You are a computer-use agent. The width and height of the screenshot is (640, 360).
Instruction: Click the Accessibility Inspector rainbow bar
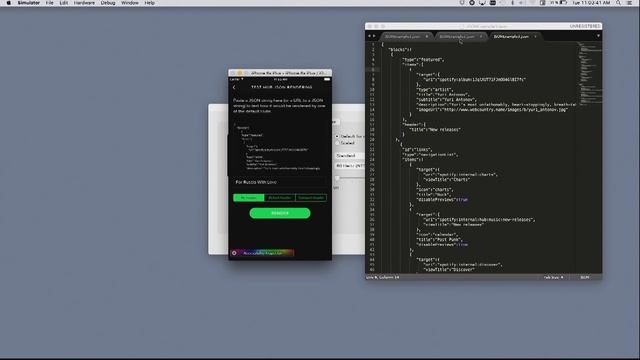[x=262, y=253]
